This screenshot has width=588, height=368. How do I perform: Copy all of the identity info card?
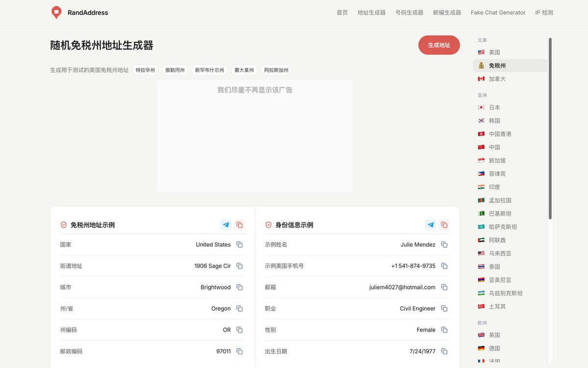click(444, 225)
